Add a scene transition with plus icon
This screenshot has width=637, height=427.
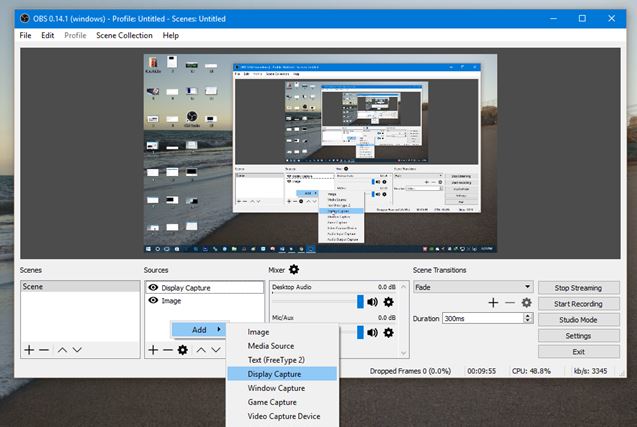point(493,302)
